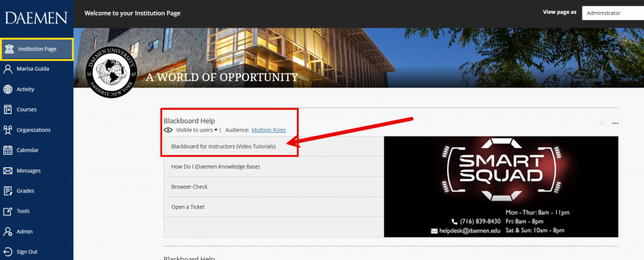Open the Multiple Roles audience link
Viewport: 644px width, 260px height.
(x=269, y=130)
